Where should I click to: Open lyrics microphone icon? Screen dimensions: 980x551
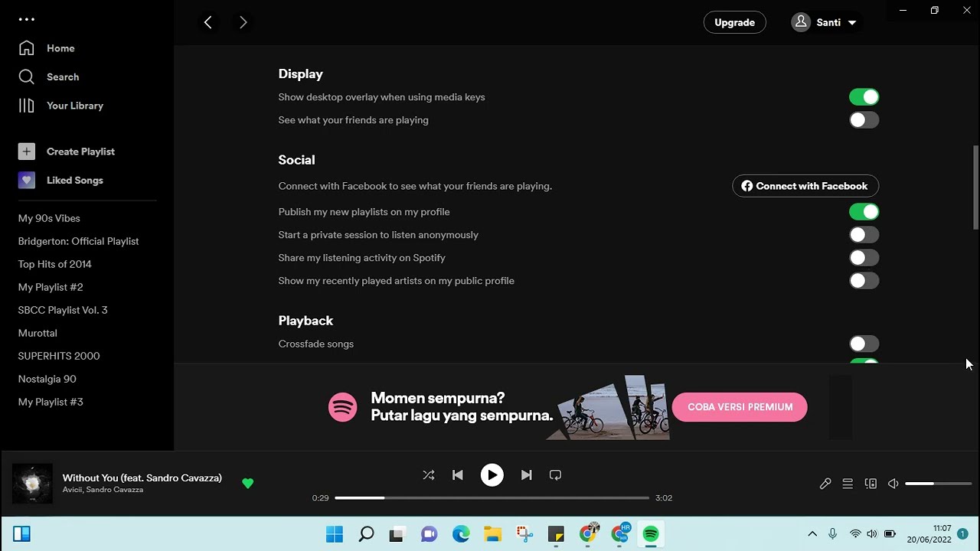825,484
